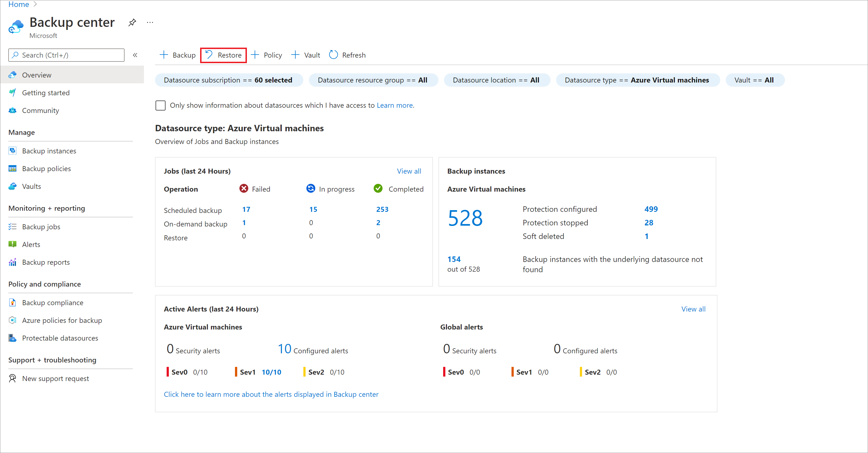Click View all for Jobs section

(x=409, y=171)
